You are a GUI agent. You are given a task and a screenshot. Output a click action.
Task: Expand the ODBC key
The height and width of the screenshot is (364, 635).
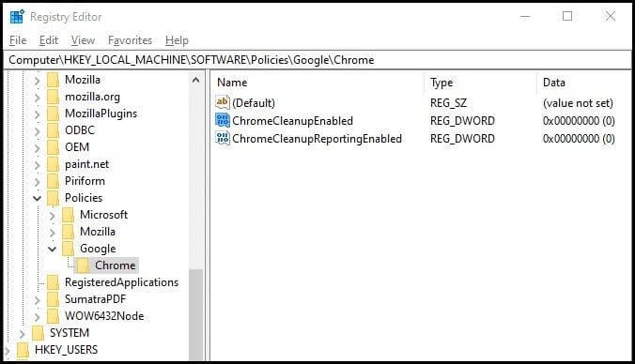pos(38,131)
